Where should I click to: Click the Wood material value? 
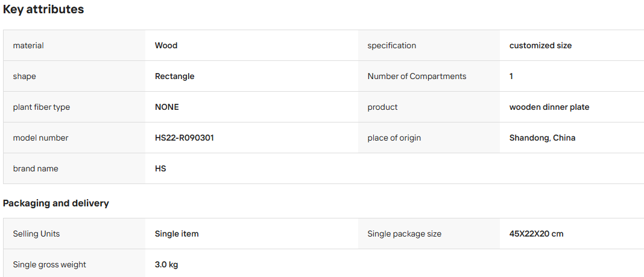coord(166,46)
